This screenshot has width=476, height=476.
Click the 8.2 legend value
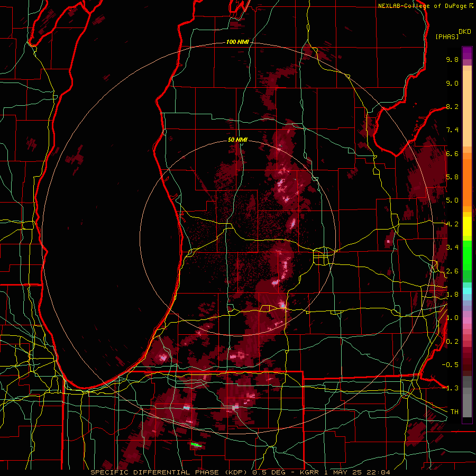point(452,106)
